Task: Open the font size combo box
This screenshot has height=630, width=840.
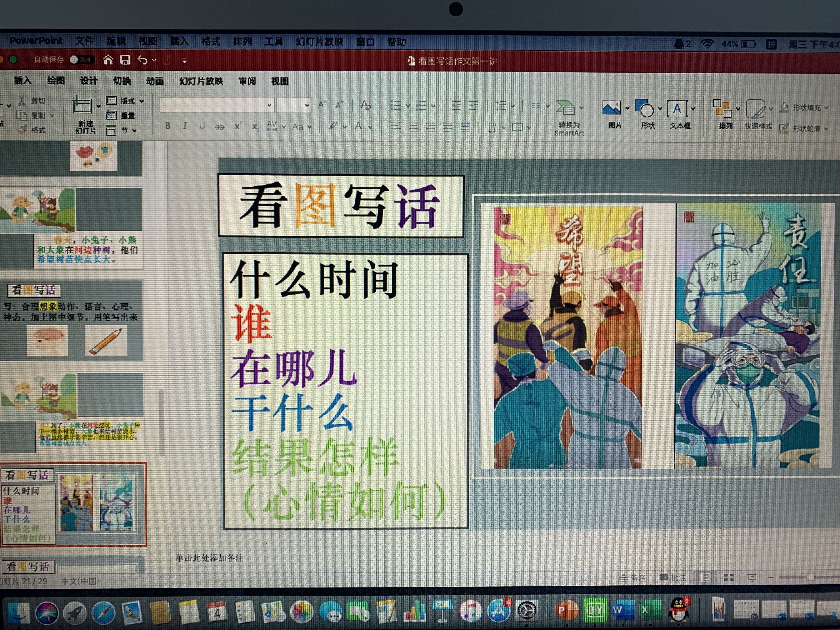Action: tap(293, 105)
